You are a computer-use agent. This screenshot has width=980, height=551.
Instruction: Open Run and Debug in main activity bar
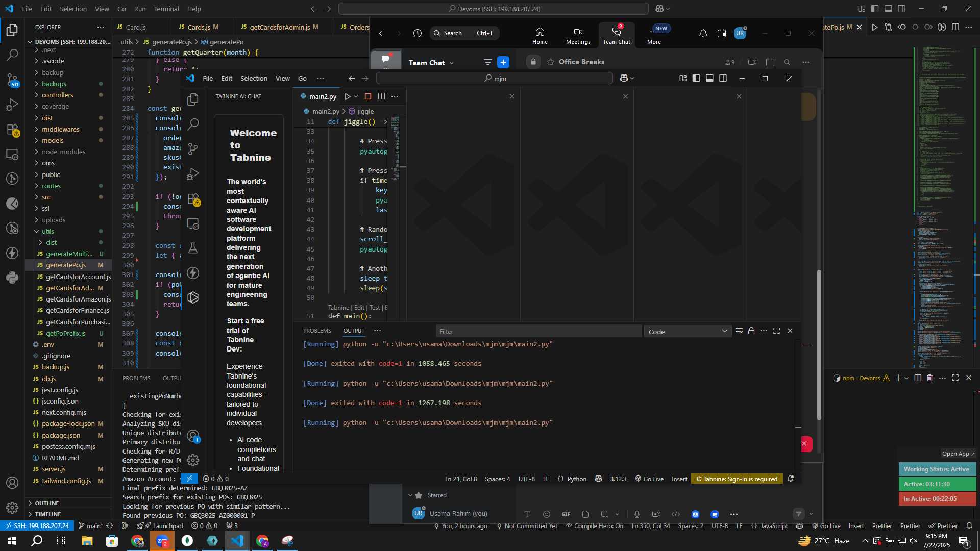coord(12,105)
